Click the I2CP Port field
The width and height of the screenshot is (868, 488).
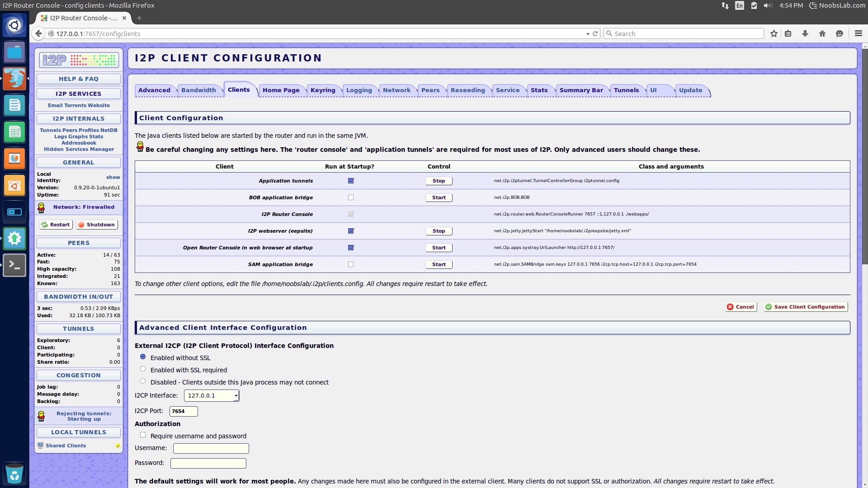(183, 411)
